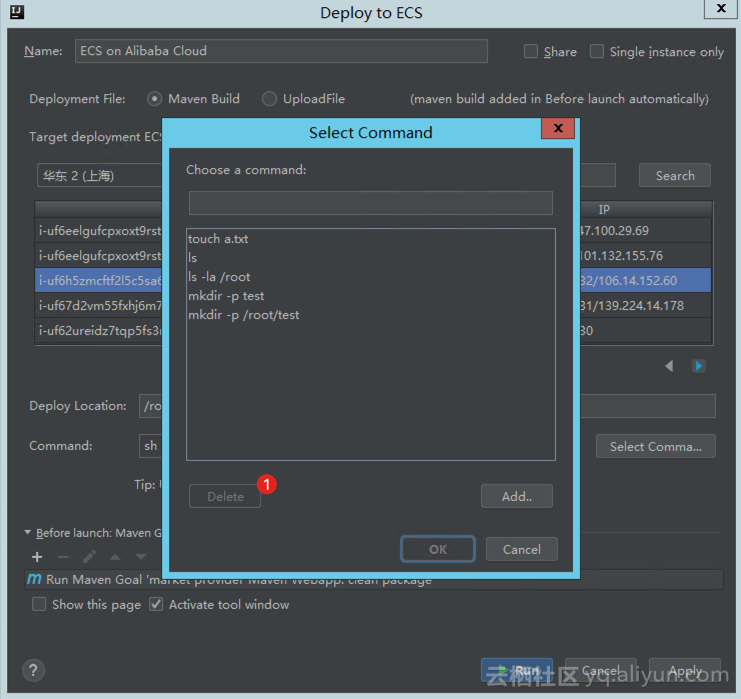This screenshot has height=699, width=741.
Task: Click the IntelliJ logo icon in title bar
Action: [x=17, y=12]
